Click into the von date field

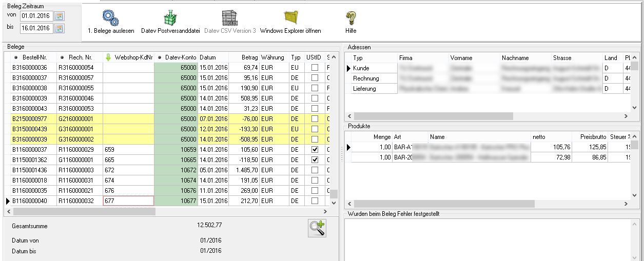36,16
